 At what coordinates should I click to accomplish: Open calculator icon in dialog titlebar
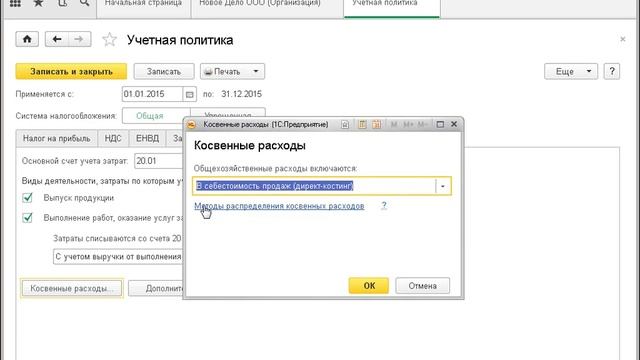coord(362,124)
